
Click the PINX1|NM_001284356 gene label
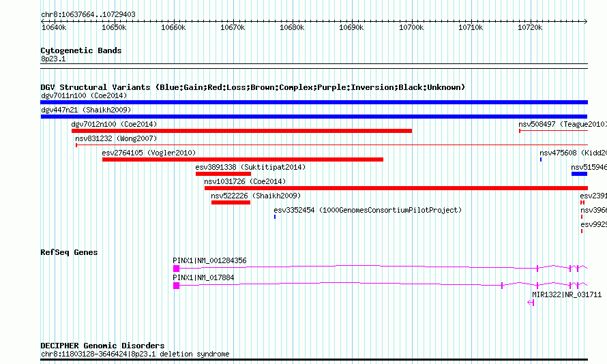click(x=209, y=260)
